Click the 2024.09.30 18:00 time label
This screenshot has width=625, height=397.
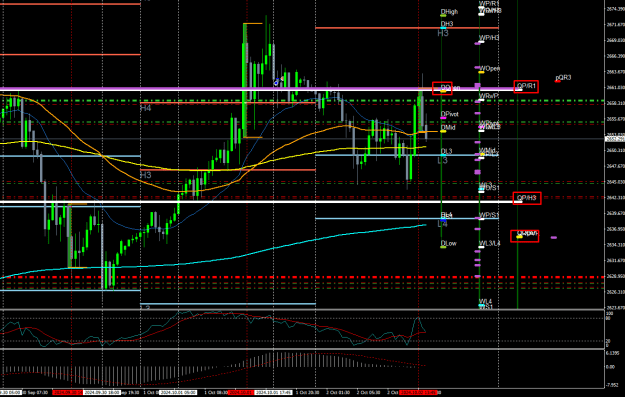(102, 393)
